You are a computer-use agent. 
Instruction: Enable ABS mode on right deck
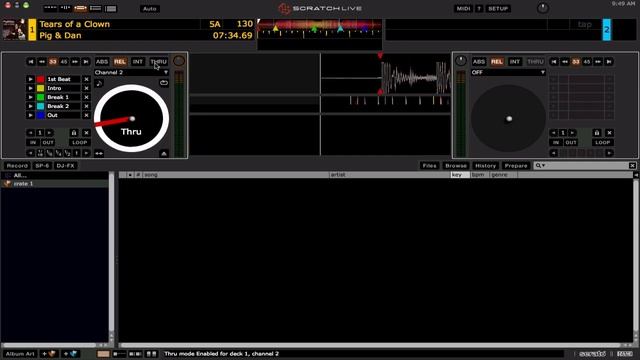pos(479,62)
